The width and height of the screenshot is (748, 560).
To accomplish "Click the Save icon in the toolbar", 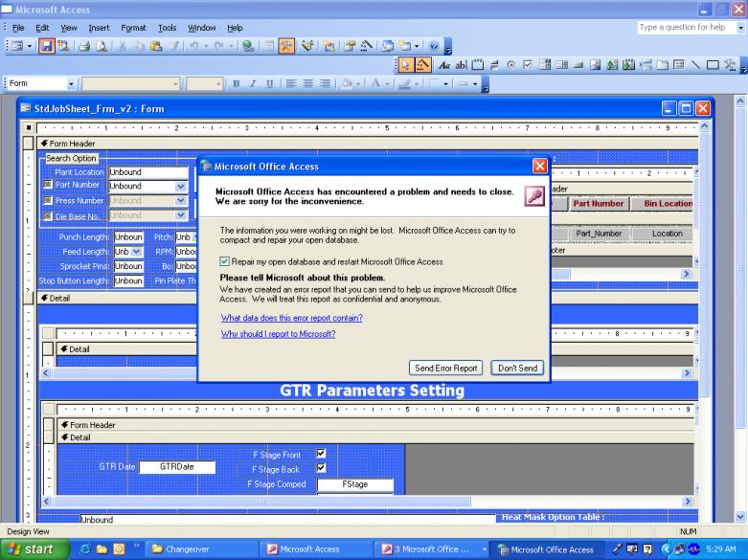I will (46, 46).
